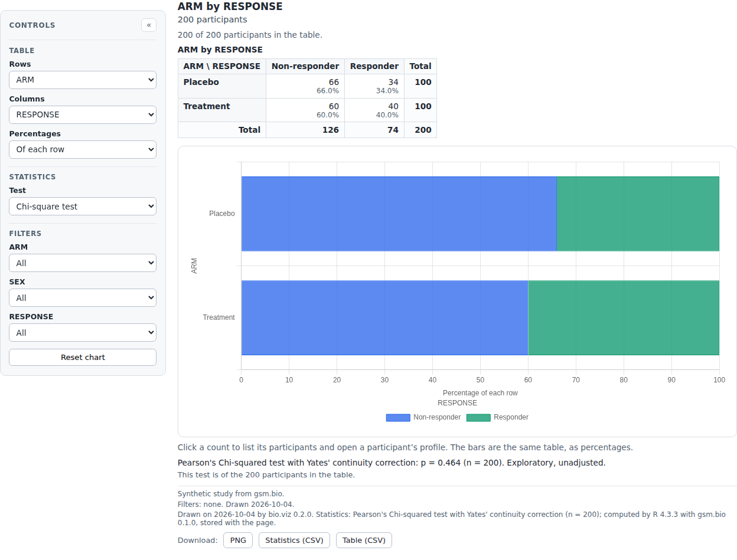Click the Placebo Non-responder count 66
The image size is (737, 560).
[x=334, y=82]
